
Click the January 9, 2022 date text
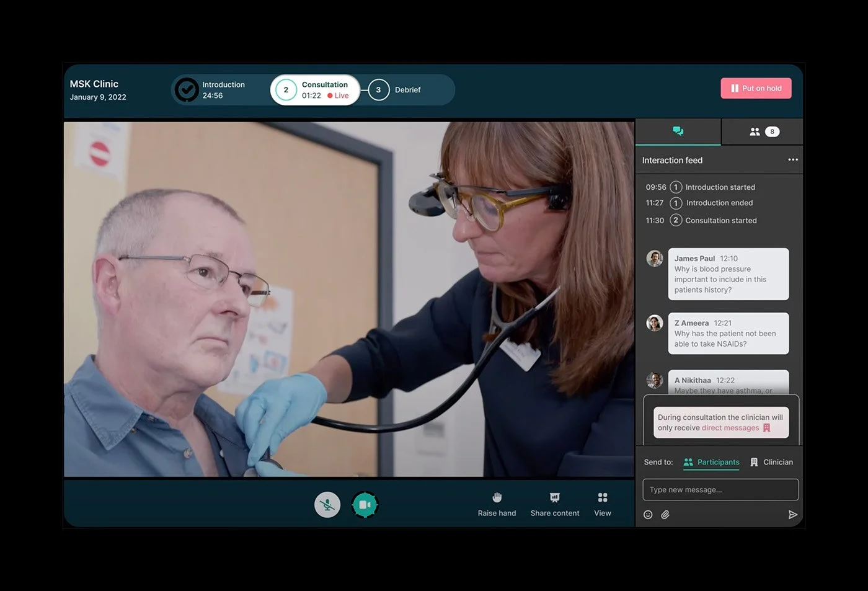98,97
